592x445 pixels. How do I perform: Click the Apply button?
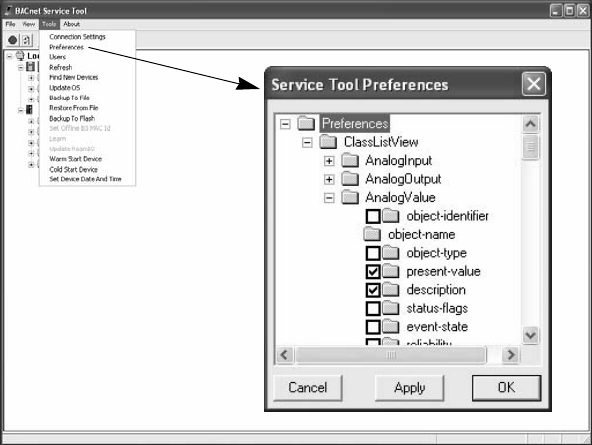[x=410, y=388]
